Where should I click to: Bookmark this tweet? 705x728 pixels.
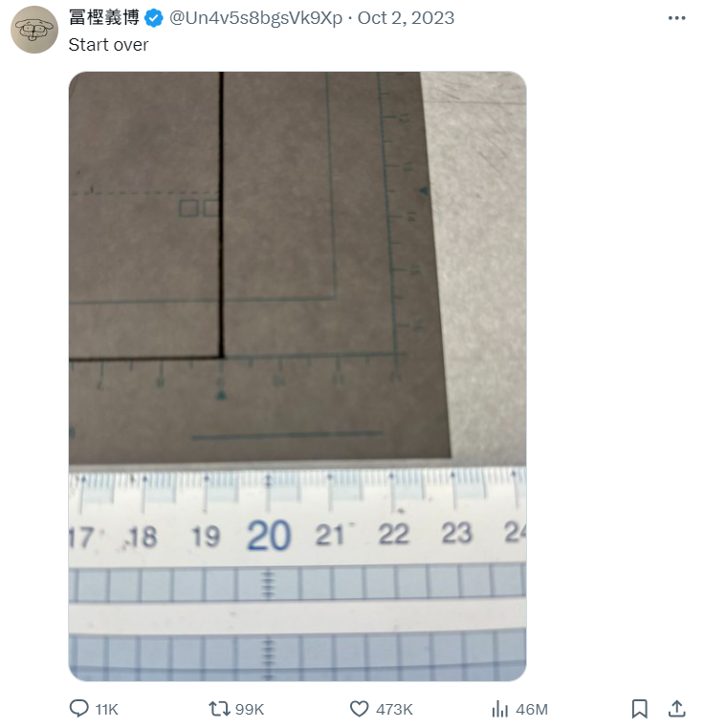(640, 709)
